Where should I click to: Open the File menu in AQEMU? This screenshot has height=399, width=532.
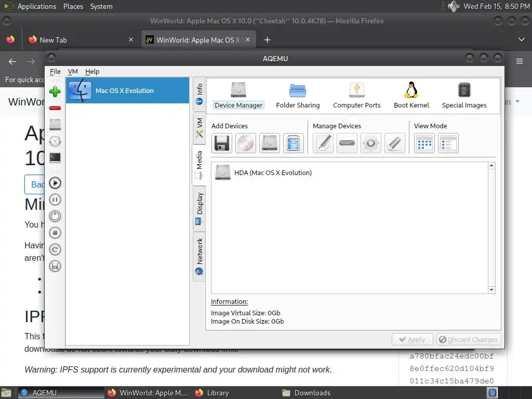click(x=55, y=72)
